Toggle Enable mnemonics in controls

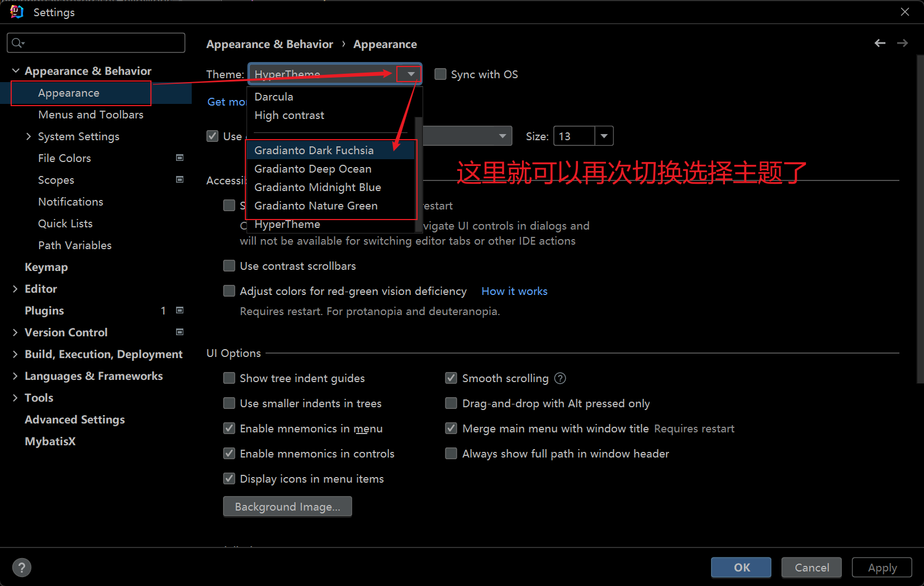[229, 454]
